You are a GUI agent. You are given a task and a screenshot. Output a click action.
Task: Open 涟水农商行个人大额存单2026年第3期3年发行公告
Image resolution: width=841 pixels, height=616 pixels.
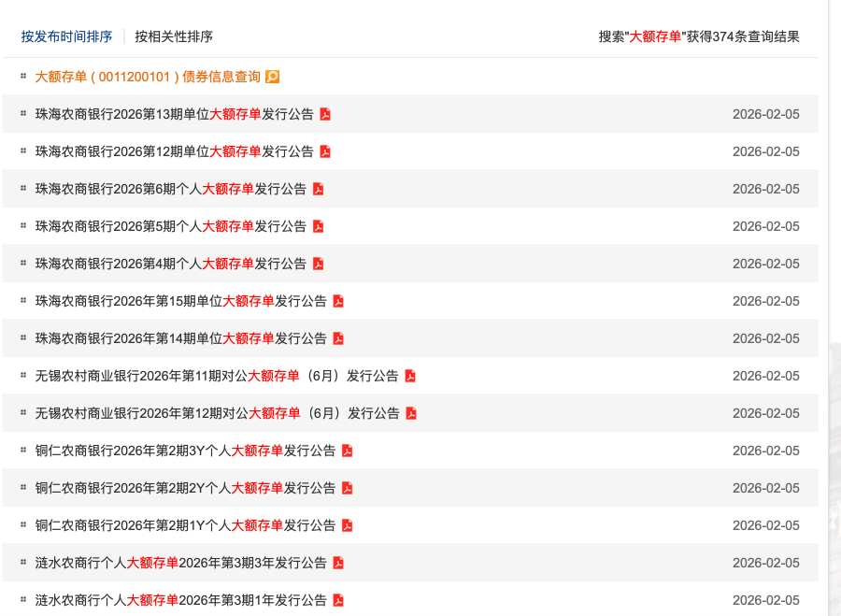click(180, 563)
